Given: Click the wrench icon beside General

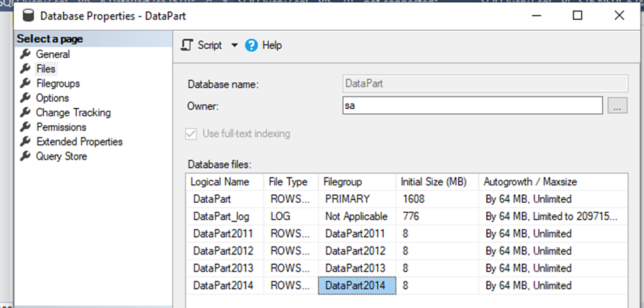Looking at the screenshot, I should coord(25,54).
